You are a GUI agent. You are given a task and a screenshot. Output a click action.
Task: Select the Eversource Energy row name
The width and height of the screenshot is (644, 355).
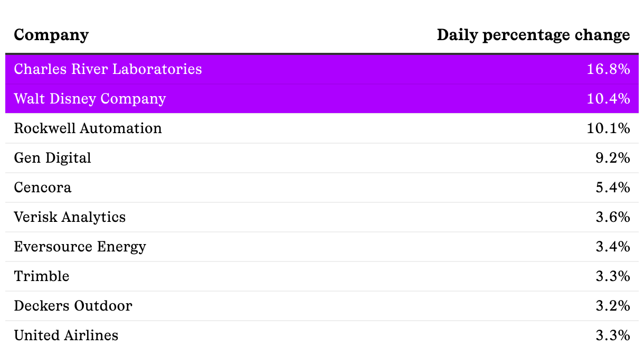[80, 247]
